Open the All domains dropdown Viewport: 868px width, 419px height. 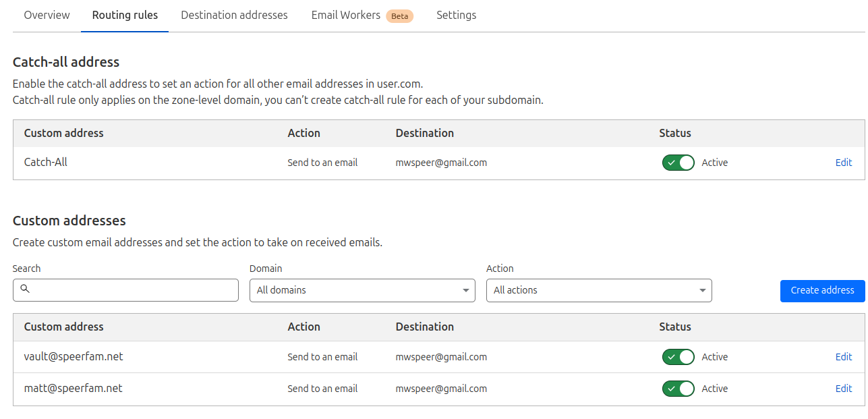(x=362, y=290)
